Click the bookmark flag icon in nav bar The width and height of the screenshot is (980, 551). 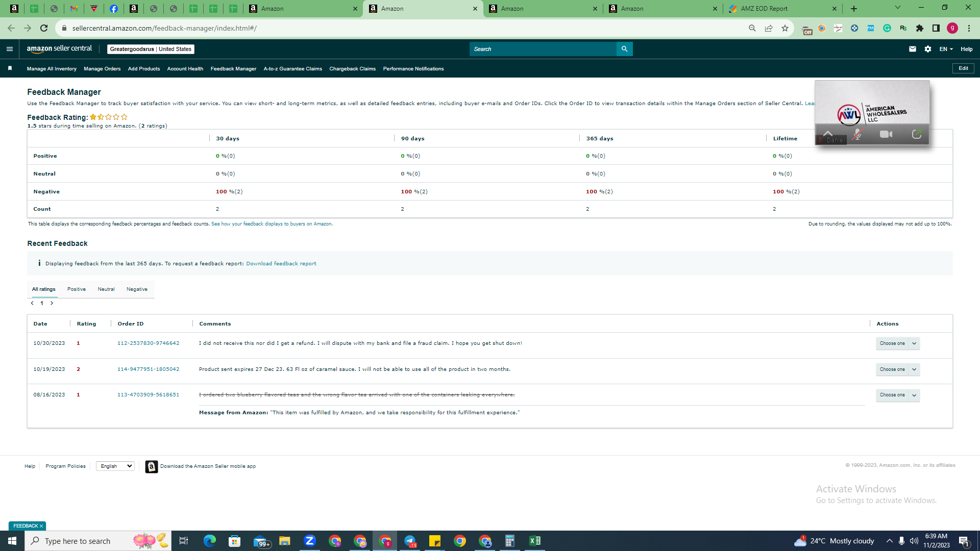pyautogui.click(x=10, y=68)
